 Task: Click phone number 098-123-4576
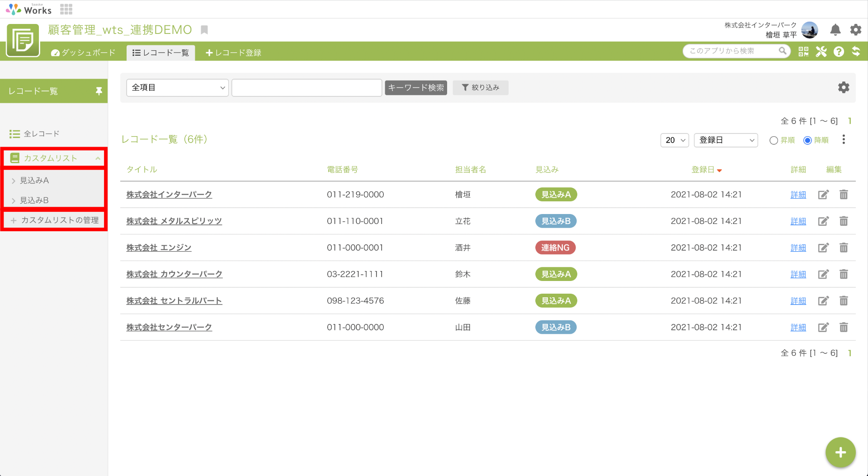tap(355, 301)
